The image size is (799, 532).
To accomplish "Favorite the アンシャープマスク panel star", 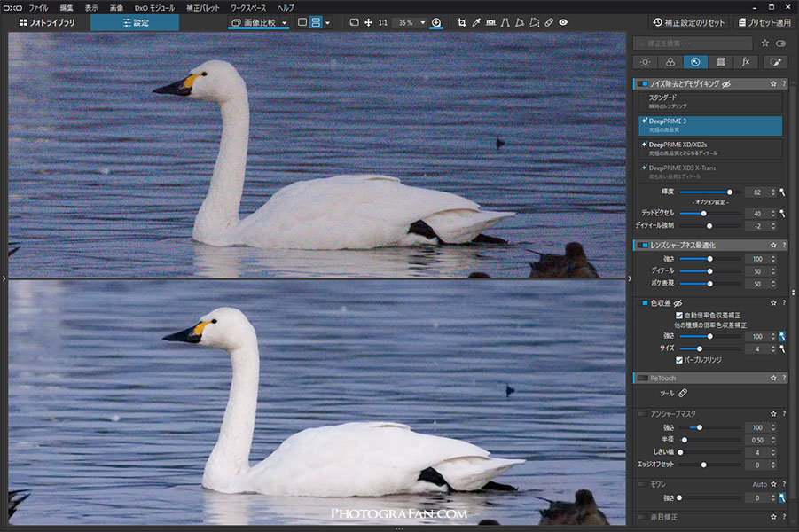I will click(x=773, y=414).
